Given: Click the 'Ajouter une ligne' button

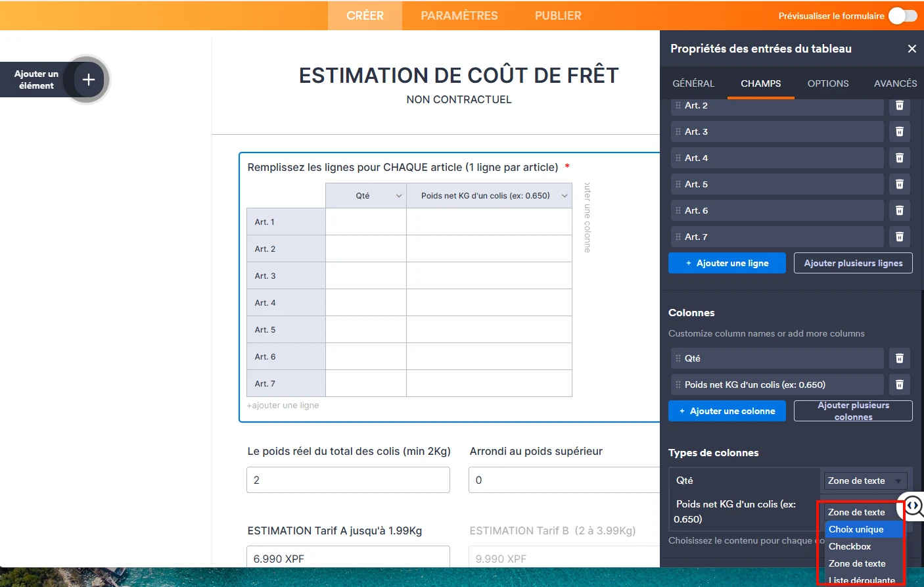Looking at the screenshot, I should (x=727, y=262).
